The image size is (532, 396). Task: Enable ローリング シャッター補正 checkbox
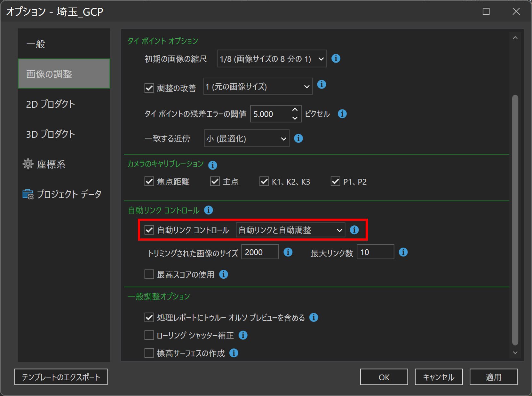point(149,335)
